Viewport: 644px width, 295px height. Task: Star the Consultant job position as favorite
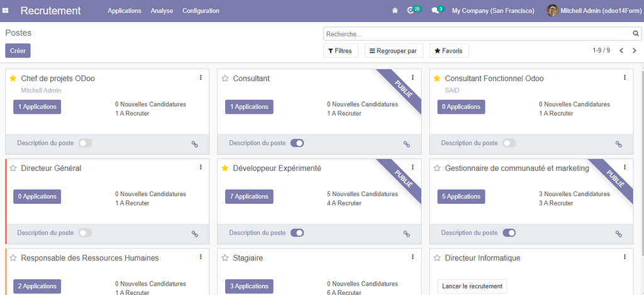click(x=225, y=79)
